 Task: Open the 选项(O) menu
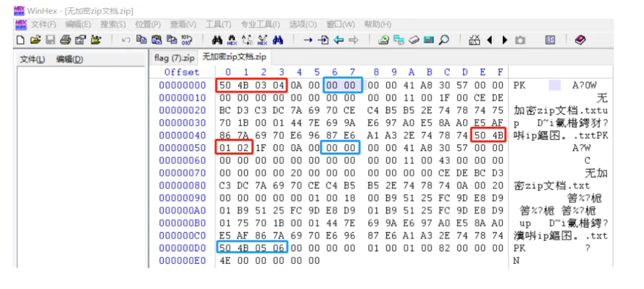click(303, 24)
